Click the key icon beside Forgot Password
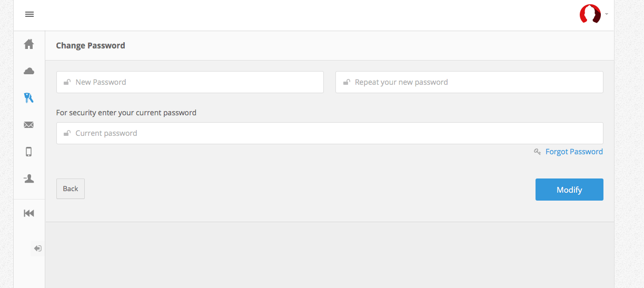Screen dimensions: 644x288 [x=537, y=152]
